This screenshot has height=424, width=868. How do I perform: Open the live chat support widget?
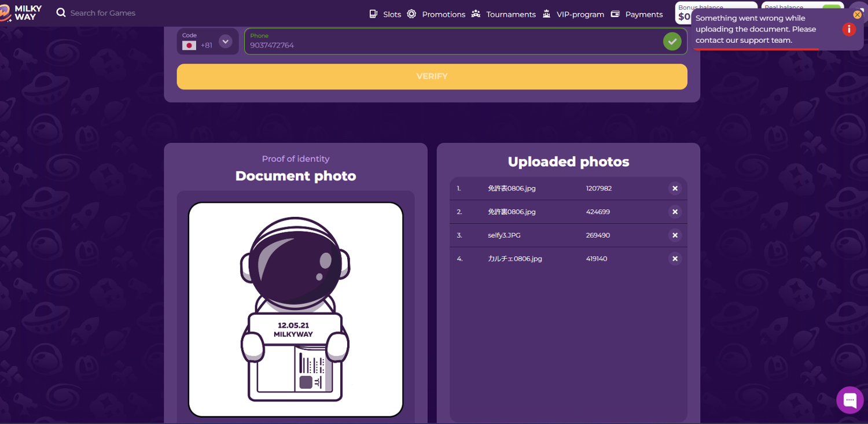[849, 400]
